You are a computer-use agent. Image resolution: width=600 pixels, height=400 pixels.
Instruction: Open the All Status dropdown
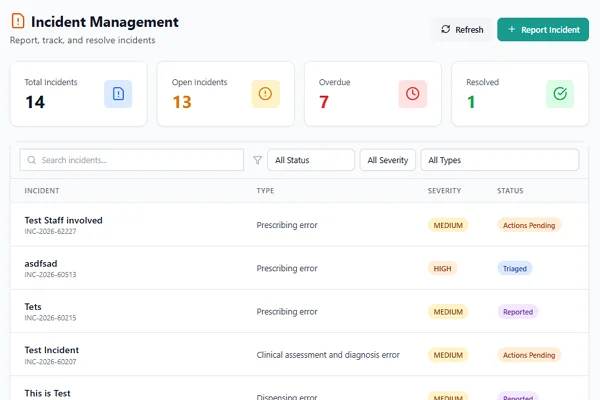click(x=311, y=160)
